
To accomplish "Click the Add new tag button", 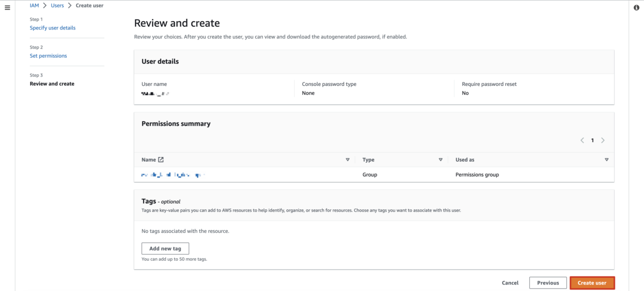I will 165,248.
